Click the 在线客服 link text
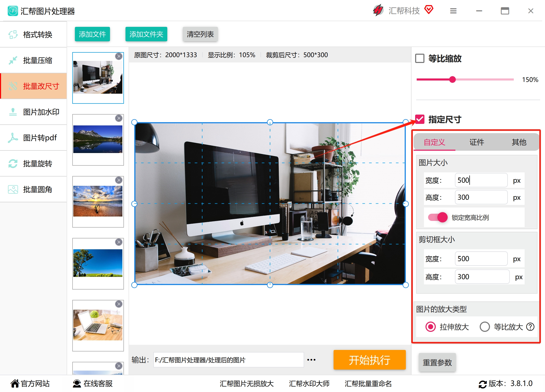Image resolution: width=545 pixels, height=392 pixels. point(98,384)
